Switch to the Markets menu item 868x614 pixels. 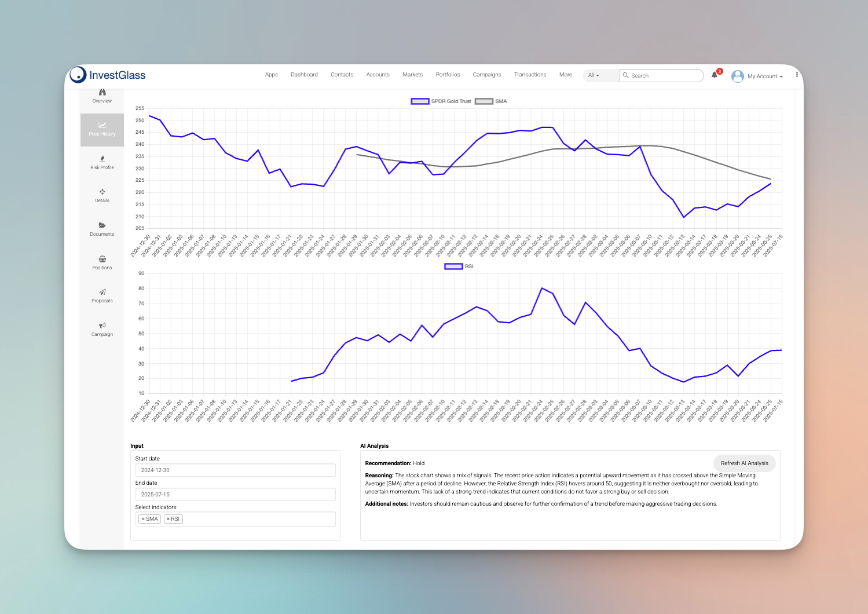click(x=412, y=75)
